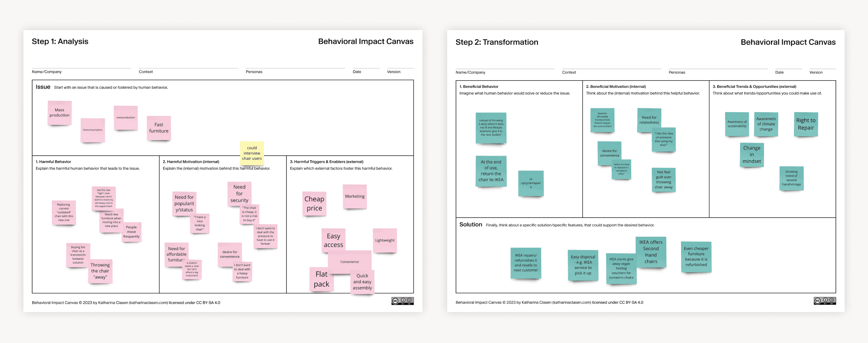Click the license footer text under Step 1 canvas
The width and height of the screenshot is (868, 343).
tap(126, 302)
